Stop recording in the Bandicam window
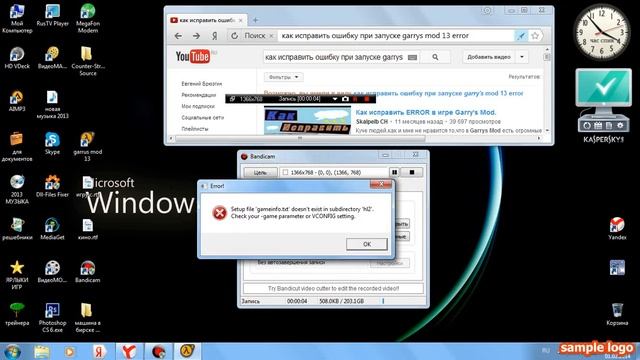 [411, 172]
